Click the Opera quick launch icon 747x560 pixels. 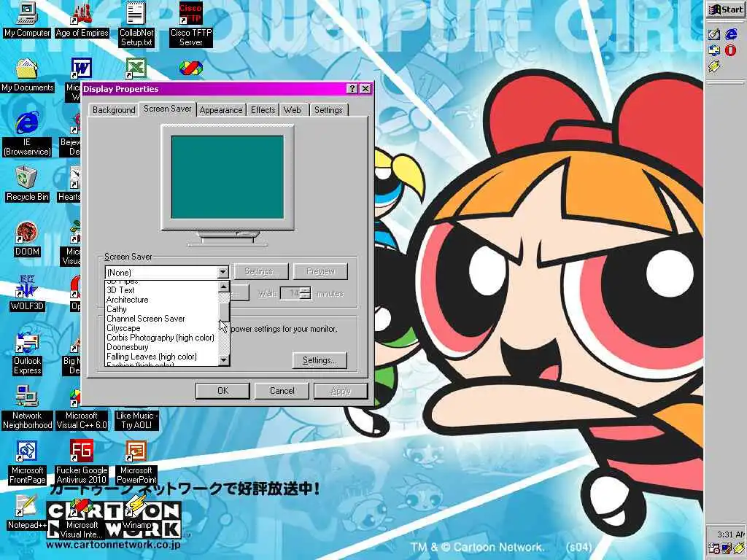point(730,50)
